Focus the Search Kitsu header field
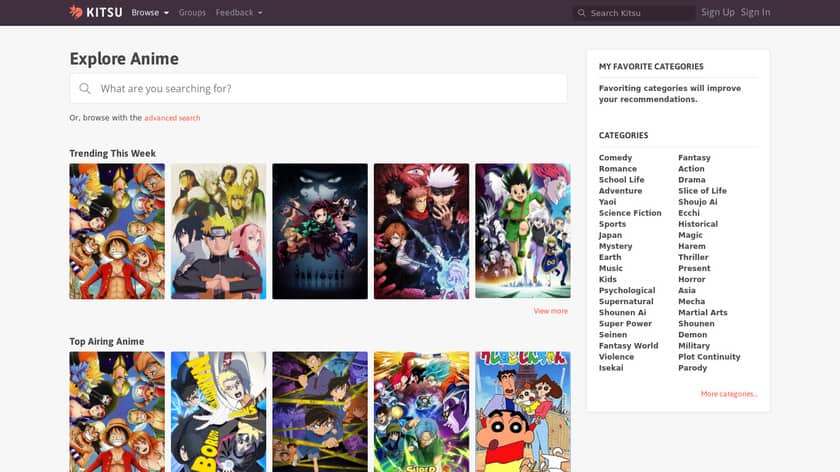 tap(634, 13)
